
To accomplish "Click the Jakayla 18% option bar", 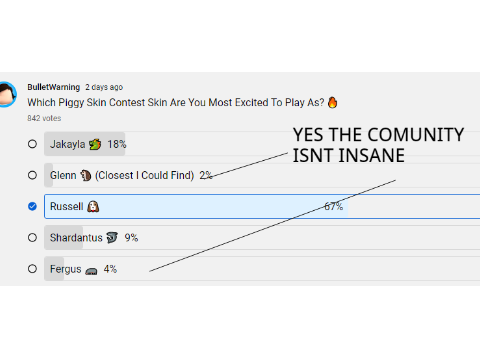I will 262,144.
